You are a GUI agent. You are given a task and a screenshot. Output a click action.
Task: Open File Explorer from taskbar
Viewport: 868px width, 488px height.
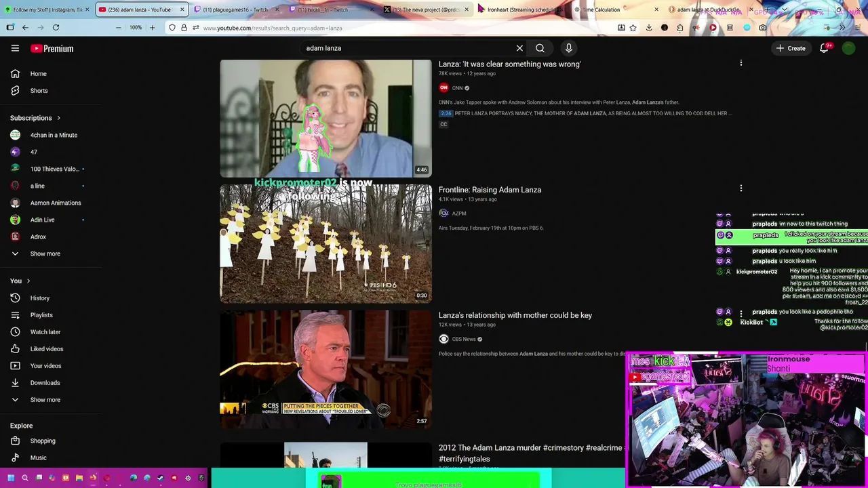point(79,478)
